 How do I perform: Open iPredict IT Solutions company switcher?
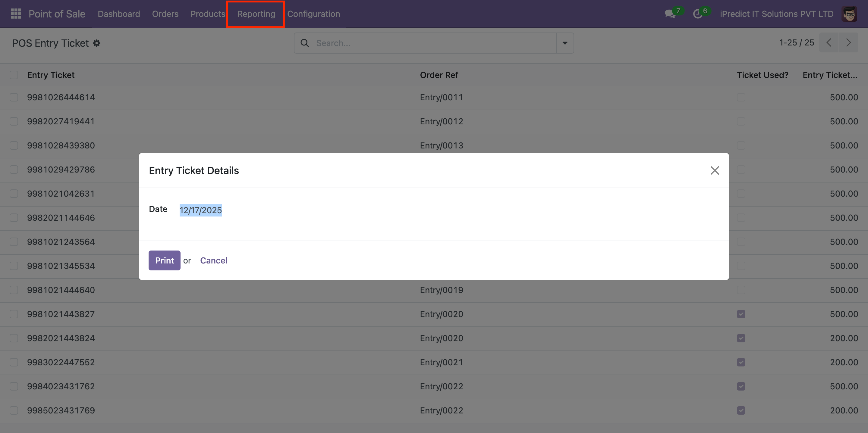click(776, 14)
